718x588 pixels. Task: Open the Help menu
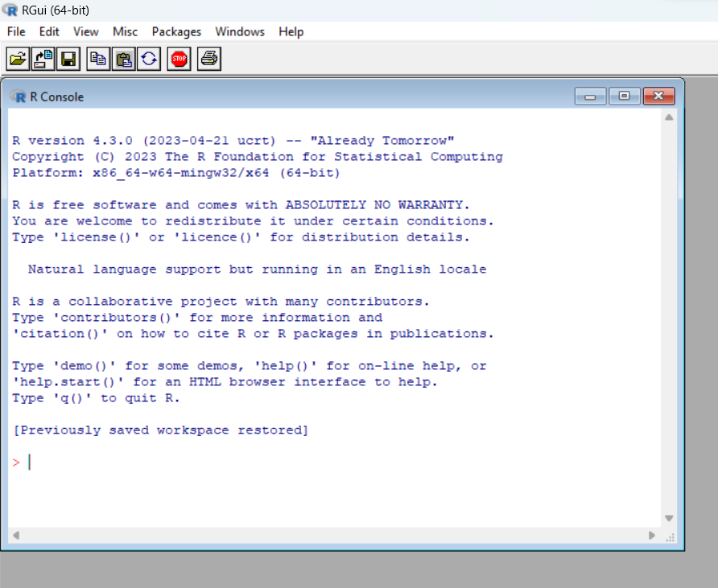291,31
